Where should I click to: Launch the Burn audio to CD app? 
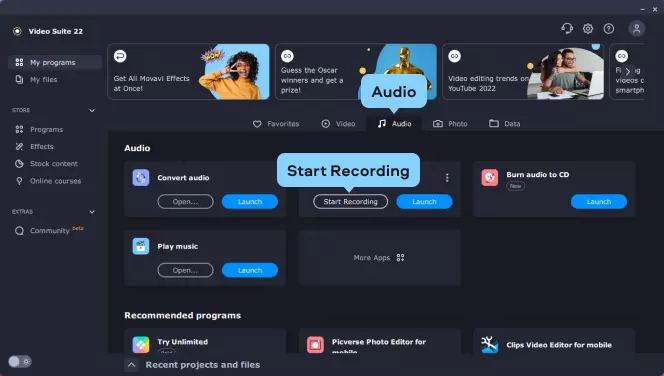point(598,202)
